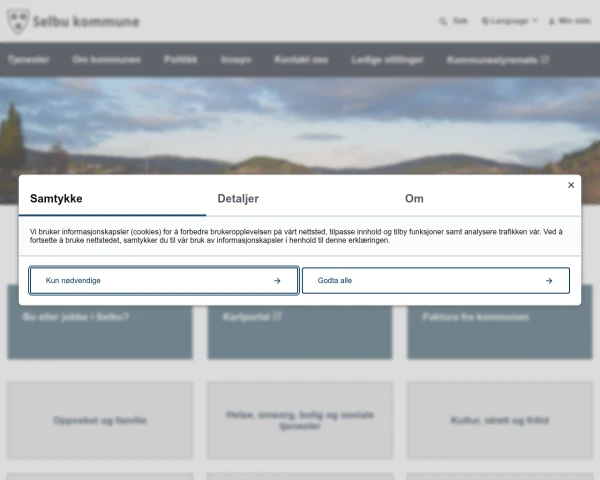
Task: Open Kontakt oss in main navigation
Action: (301, 60)
